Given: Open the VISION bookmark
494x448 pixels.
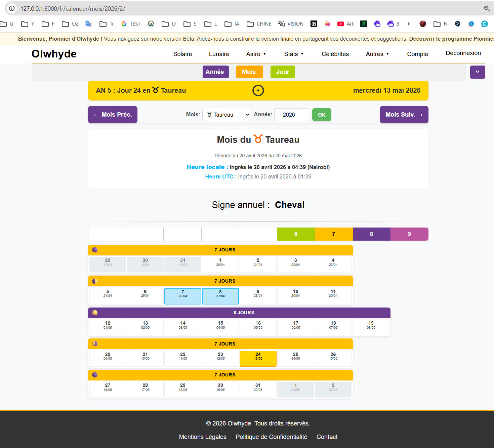Looking at the screenshot, I should (291, 24).
